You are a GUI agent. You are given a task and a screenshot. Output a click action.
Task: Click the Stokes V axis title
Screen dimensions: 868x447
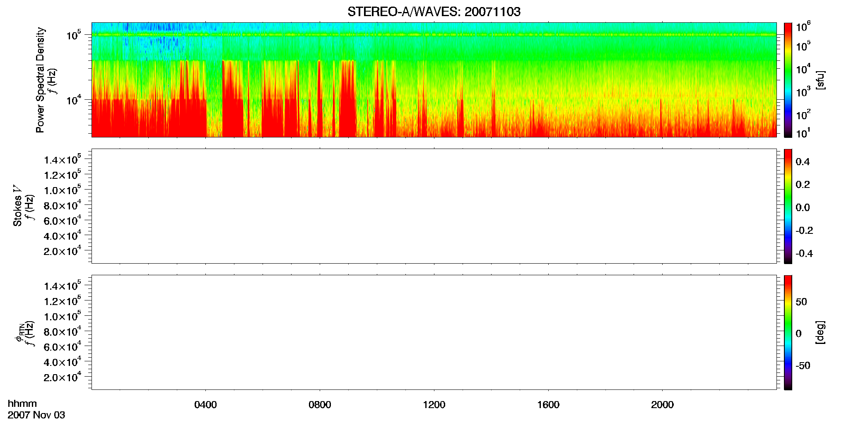click(17, 206)
